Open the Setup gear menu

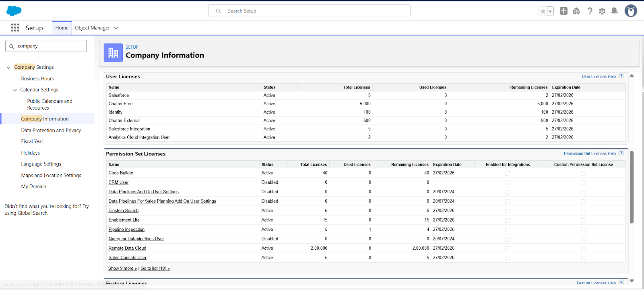tap(602, 11)
